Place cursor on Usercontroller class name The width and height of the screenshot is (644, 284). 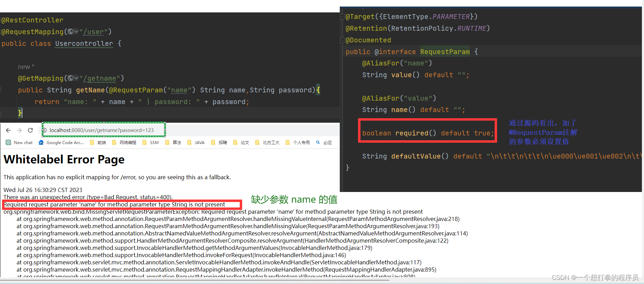tap(84, 43)
